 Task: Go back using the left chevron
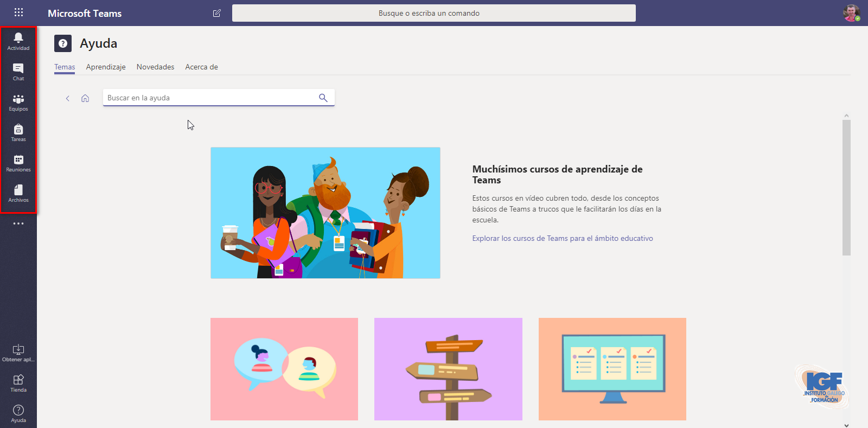click(x=68, y=98)
